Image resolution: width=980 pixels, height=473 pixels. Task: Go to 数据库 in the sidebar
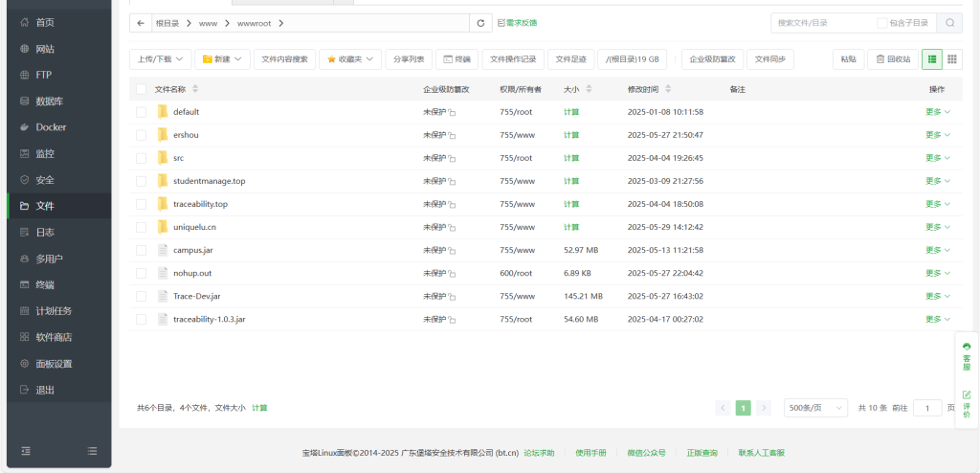[x=50, y=101]
